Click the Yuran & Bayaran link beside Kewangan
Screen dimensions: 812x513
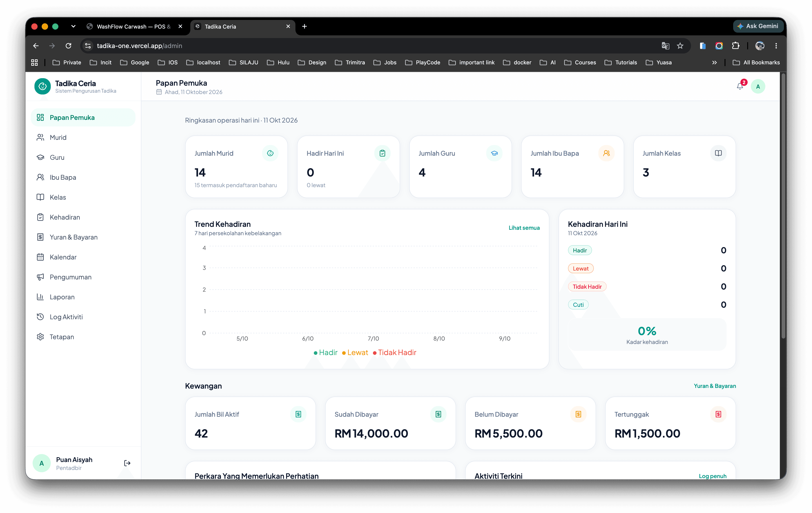click(x=715, y=386)
